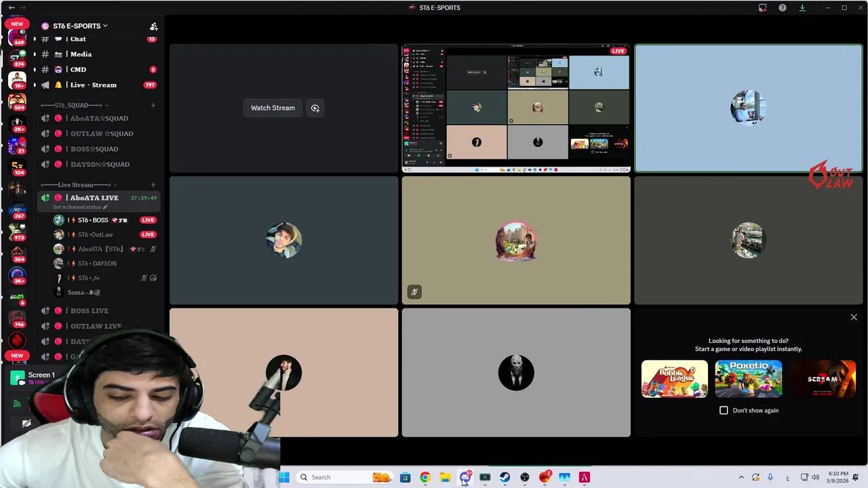Click the Soma user in voice list

(105, 292)
